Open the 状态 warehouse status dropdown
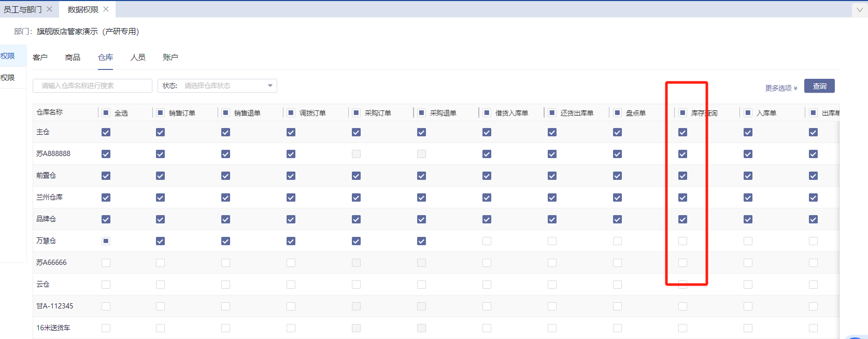This screenshot has width=868, height=339. [x=217, y=86]
